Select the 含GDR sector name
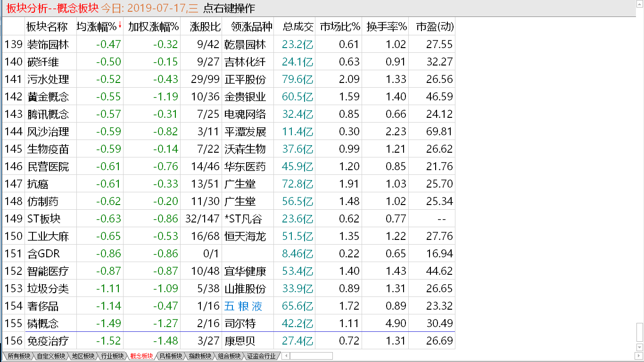This screenshot has width=644, height=362. pos(44,254)
